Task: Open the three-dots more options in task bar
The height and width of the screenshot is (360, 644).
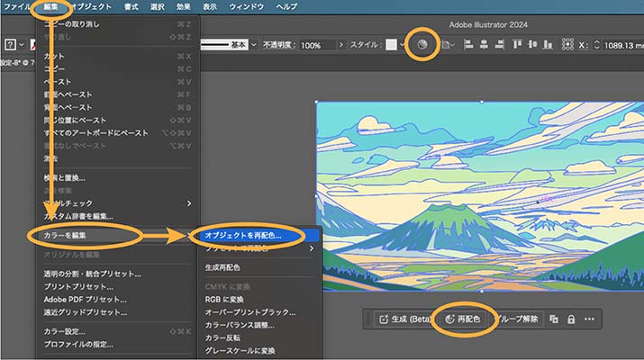Action: tap(589, 319)
